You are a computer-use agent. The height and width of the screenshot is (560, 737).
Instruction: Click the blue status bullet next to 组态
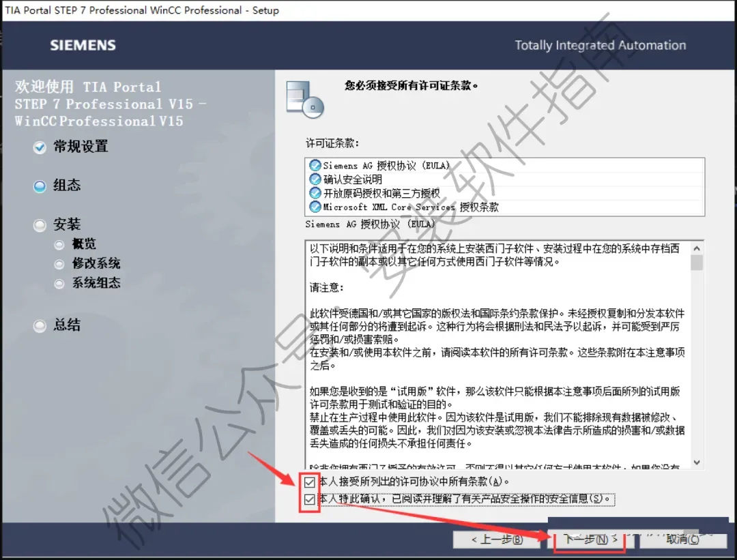tap(40, 186)
